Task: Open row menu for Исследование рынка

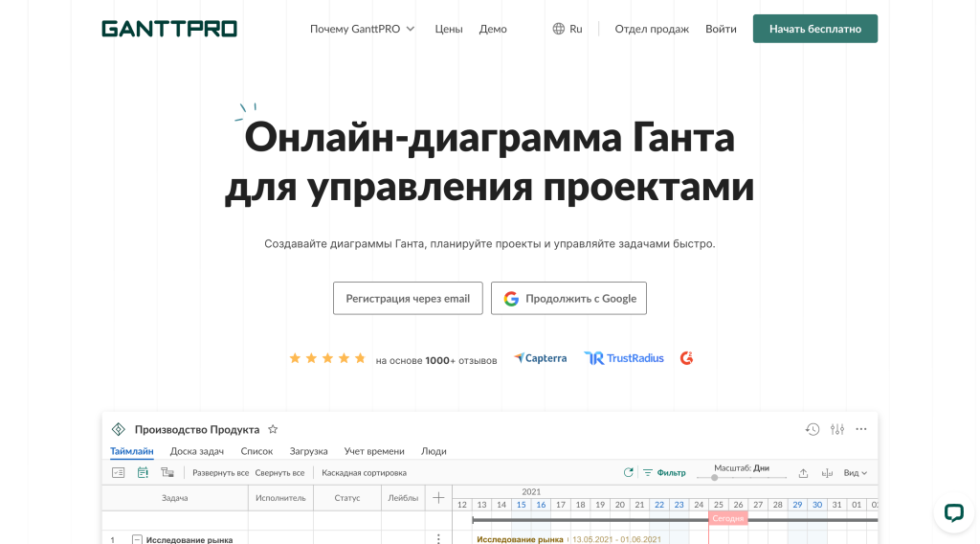Action: [438, 539]
